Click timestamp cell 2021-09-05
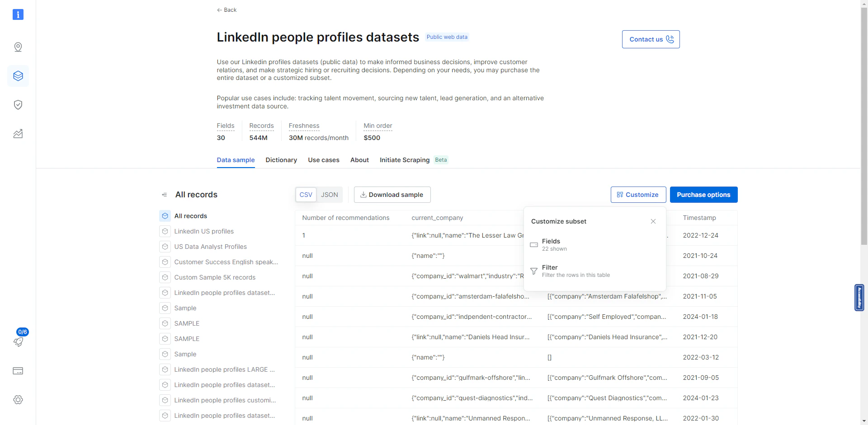Image resolution: width=868 pixels, height=425 pixels. (700, 378)
